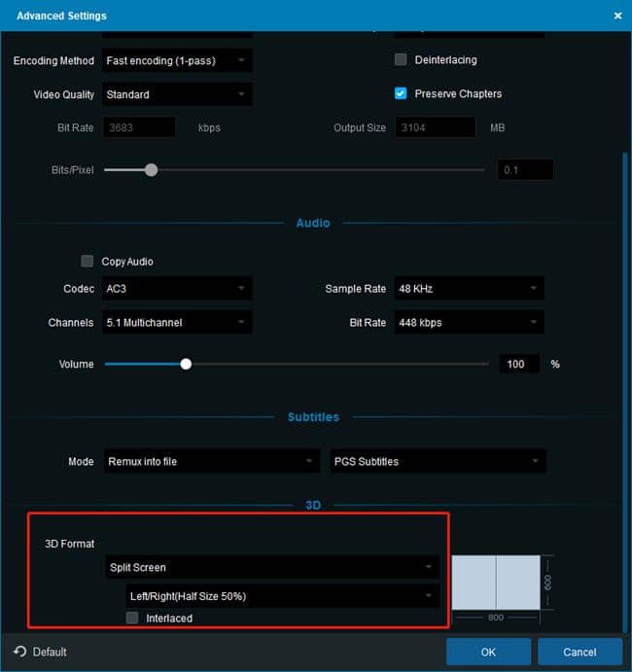This screenshot has height=672, width=632.
Task: Open the PGS Subtitles dropdown
Action: (438, 461)
